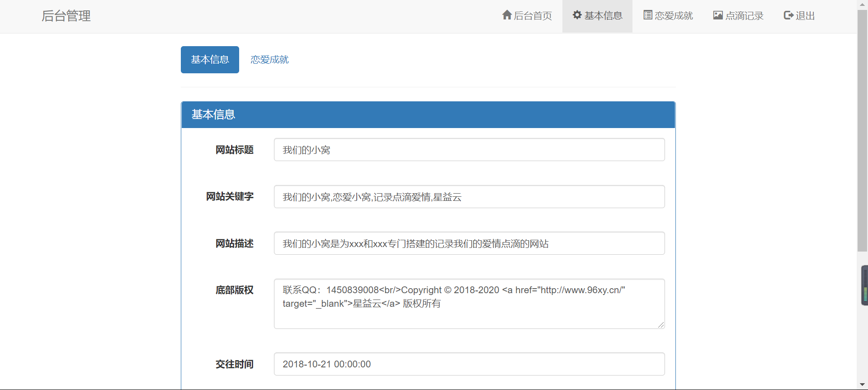Click the scrollbar down arrow

[863, 385]
